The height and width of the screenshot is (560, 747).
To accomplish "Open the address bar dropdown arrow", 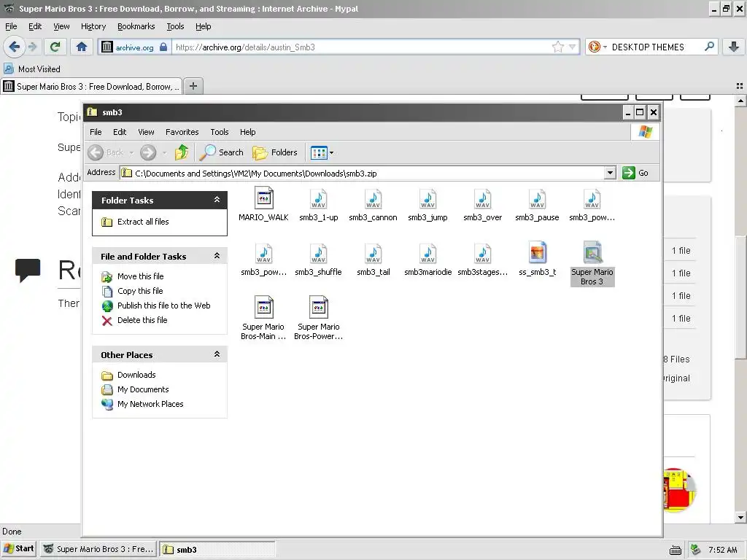I will 610,173.
